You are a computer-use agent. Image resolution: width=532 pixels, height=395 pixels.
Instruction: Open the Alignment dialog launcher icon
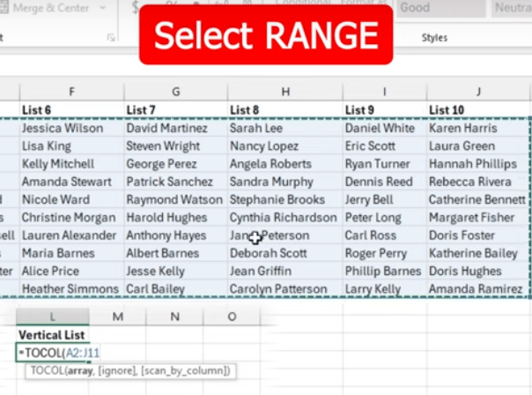(x=111, y=38)
